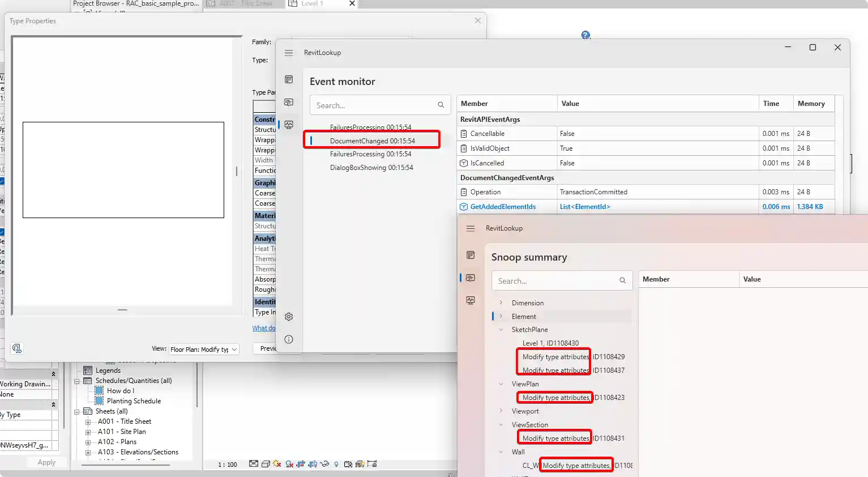
Task: Click the RevitLookup hamburger menu
Action: (289, 53)
